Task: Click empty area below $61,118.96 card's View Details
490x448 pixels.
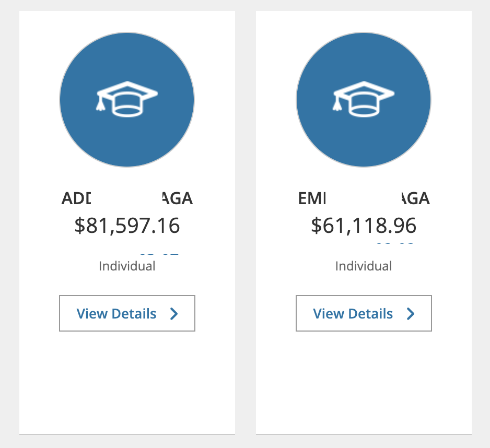Action: [x=364, y=381]
